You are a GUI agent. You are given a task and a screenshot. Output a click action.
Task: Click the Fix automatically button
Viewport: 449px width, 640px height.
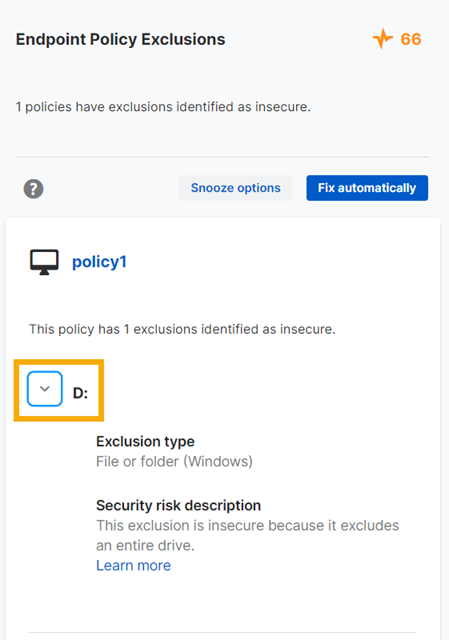click(x=367, y=188)
